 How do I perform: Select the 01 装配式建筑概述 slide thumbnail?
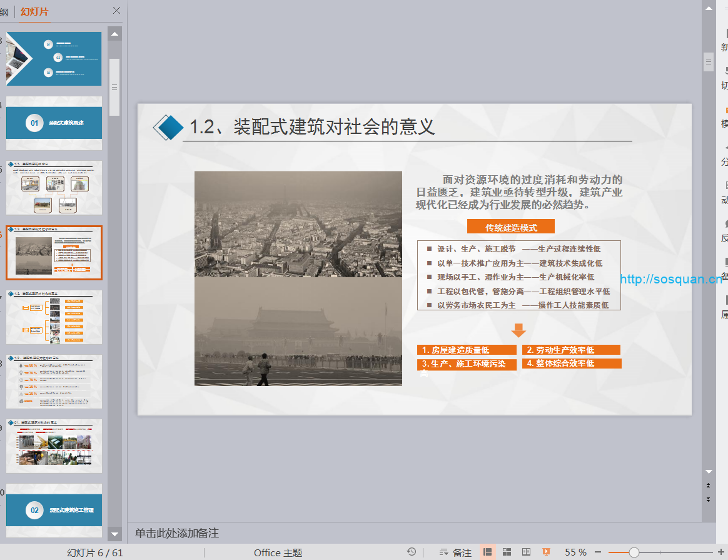[x=54, y=123]
